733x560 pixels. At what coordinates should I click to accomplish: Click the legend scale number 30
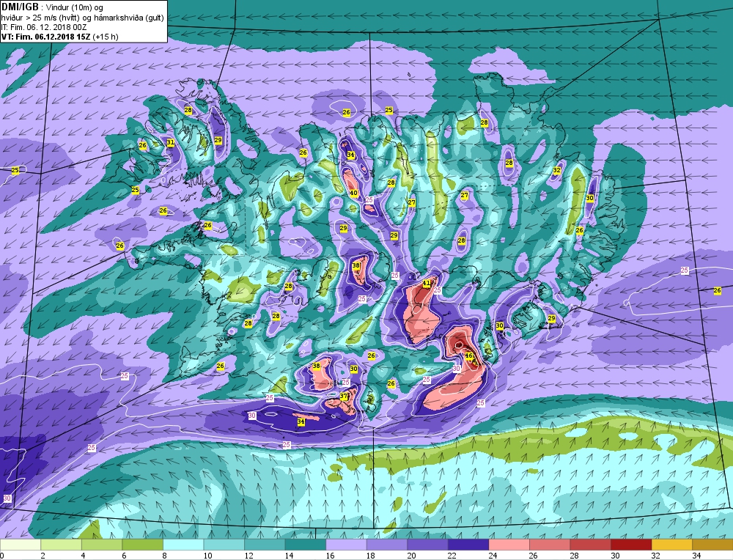click(615, 556)
